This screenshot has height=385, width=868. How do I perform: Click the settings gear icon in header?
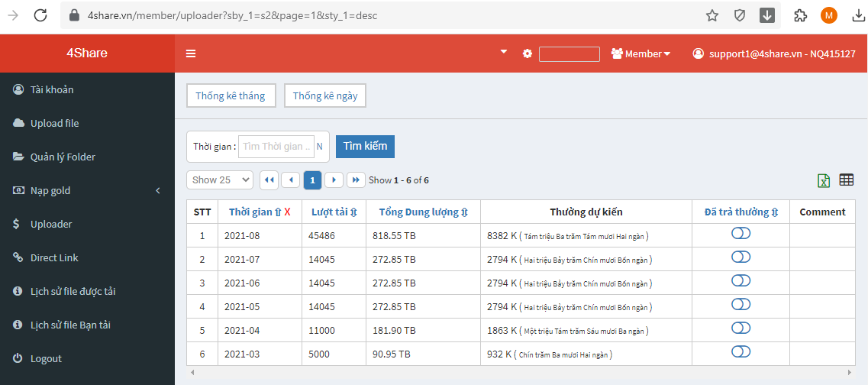pyautogui.click(x=527, y=53)
